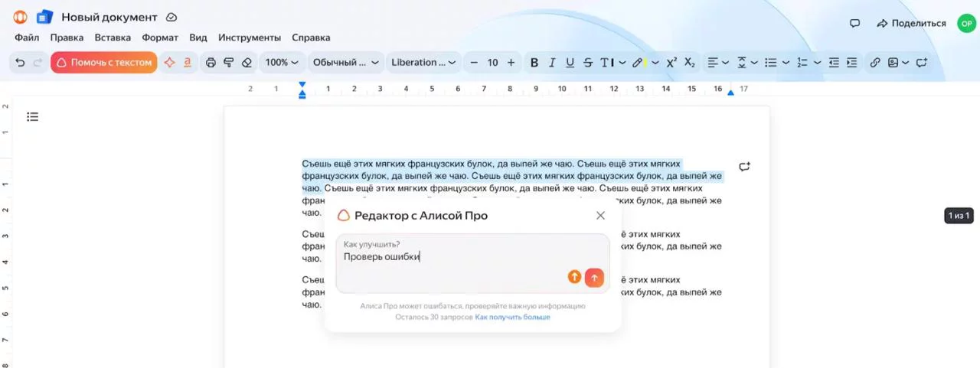
Task: Toggle strikethrough formatting
Action: (x=587, y=63)
